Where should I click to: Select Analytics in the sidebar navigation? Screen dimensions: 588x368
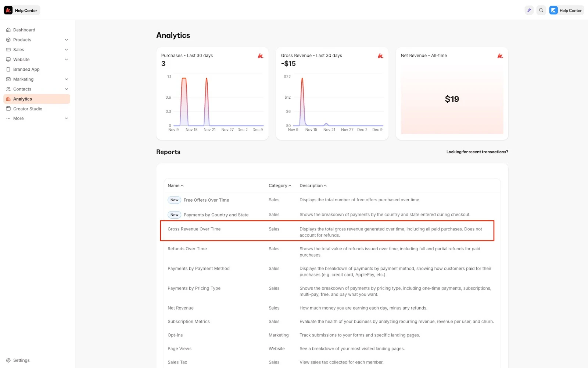[x=23, y=99]
